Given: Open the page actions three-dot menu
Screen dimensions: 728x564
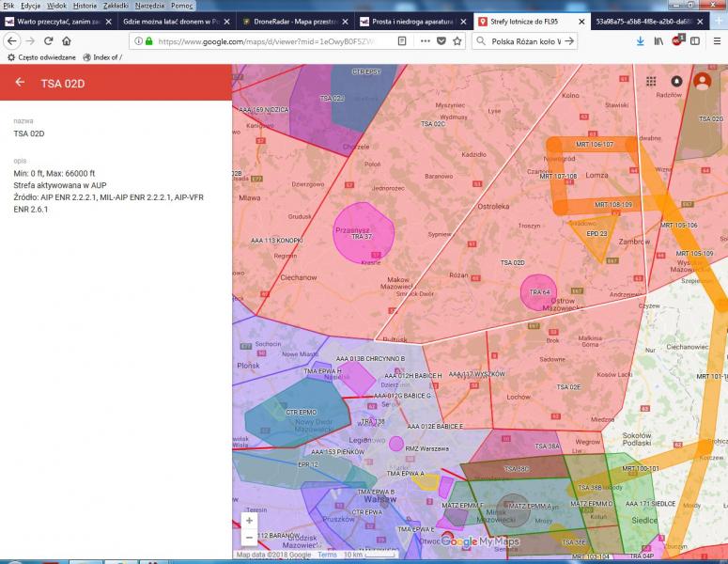Looking at the screenshot, I should (x=424, y=41).
